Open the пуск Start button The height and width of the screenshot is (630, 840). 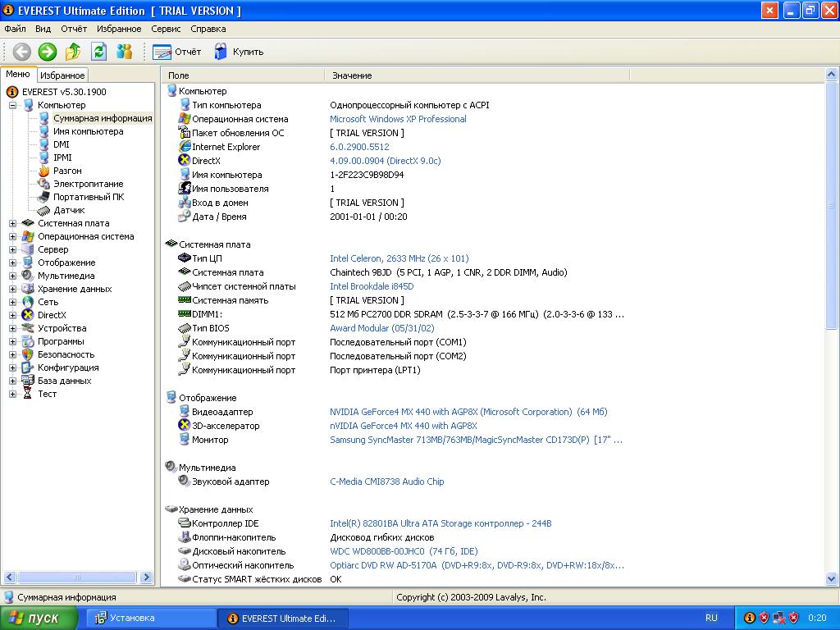click(x=38, y=619)
